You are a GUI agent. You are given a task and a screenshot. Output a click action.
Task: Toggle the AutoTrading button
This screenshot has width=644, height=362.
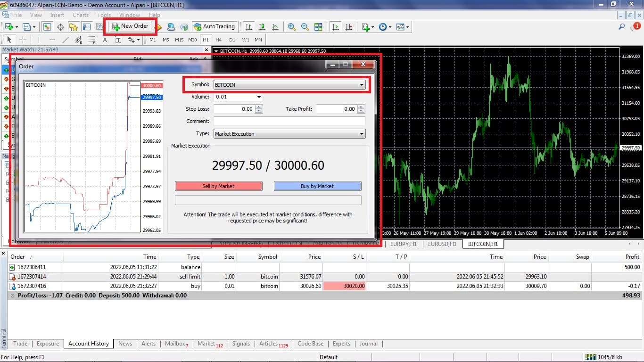point(214,26)
